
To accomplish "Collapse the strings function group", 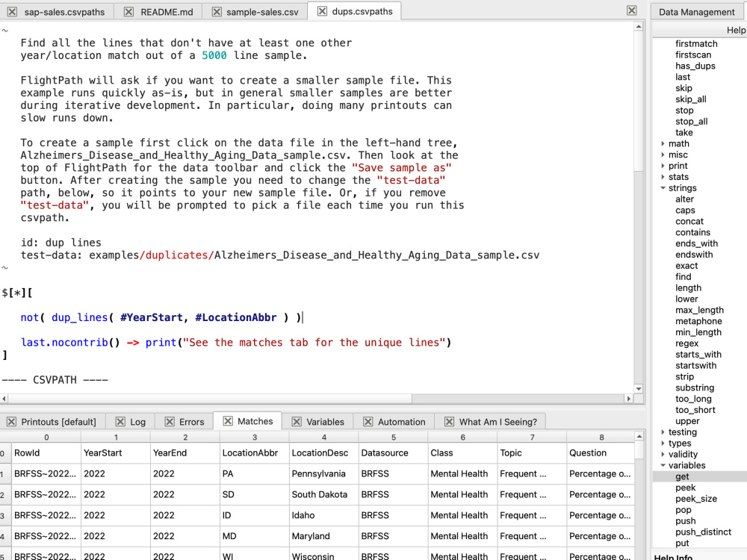I will click(x=663, y=187).
